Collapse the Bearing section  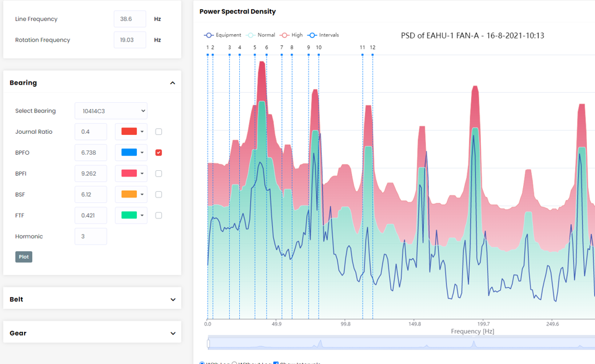[x=172, y=83]
